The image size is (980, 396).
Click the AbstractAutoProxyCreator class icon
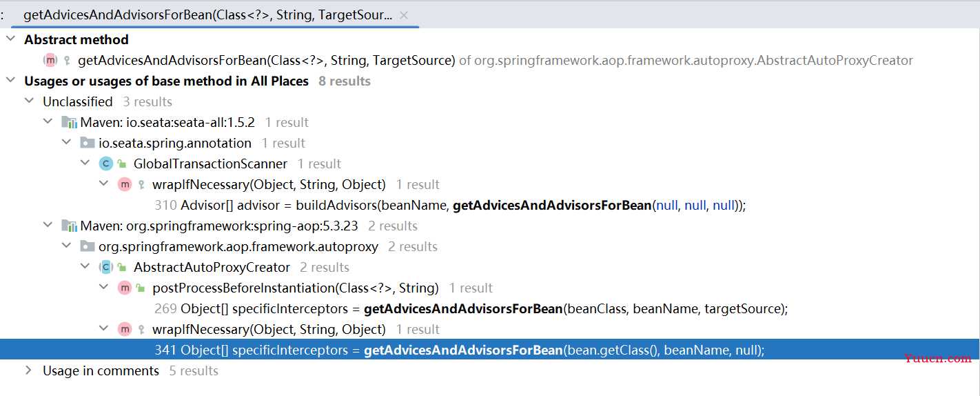105,267
